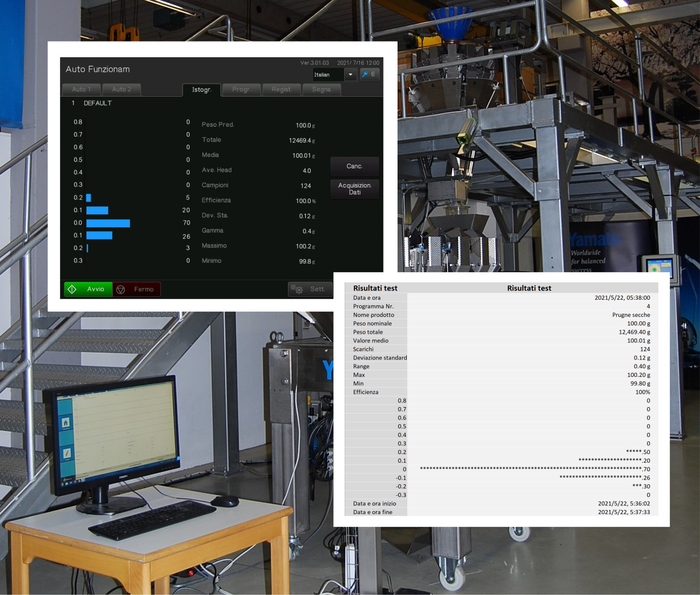The height and width of the screenshot is (595, 700).
Task: Click the Prugne secche product name cell
Action: 631,315
